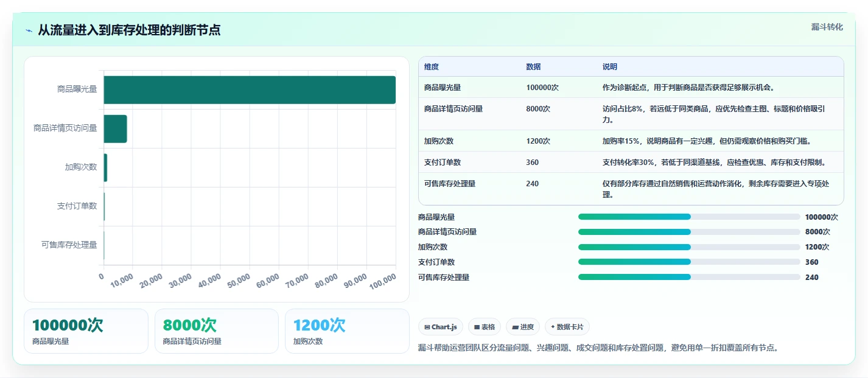868x378 pixels.
Task: Click the 说明 column header
Action: click(610, 67)
